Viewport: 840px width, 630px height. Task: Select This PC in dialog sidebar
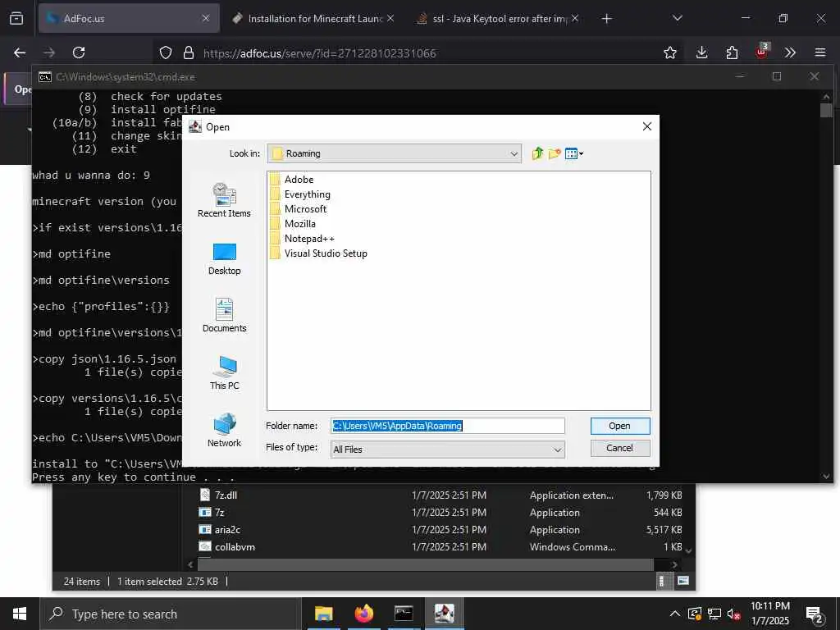(x=224, y=373)
